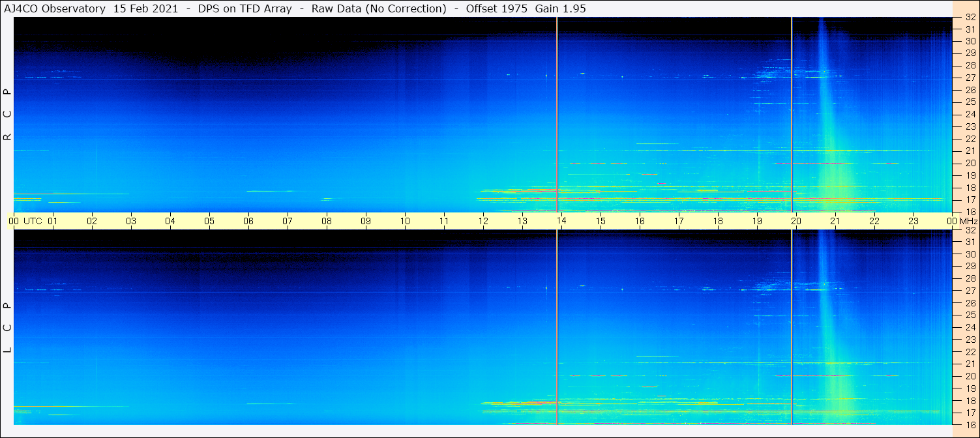The width and height of the screenshot is (980, 438).
Task: Click the 20 hour mark on time axis
Action: coord(796,221)
